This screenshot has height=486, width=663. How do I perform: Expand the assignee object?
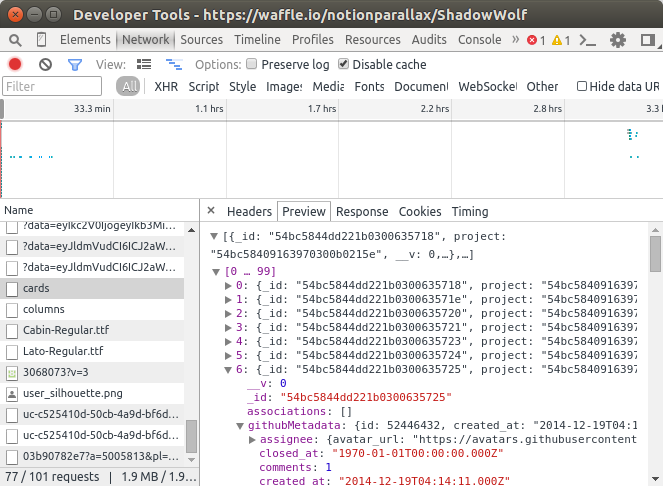point(252,439)
